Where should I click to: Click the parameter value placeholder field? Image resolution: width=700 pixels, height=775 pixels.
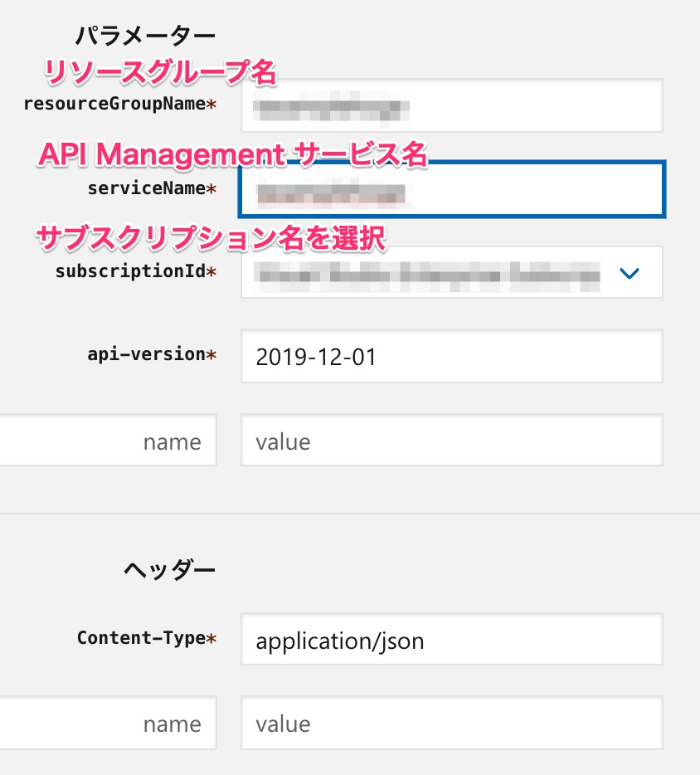(x=451, y=440)
